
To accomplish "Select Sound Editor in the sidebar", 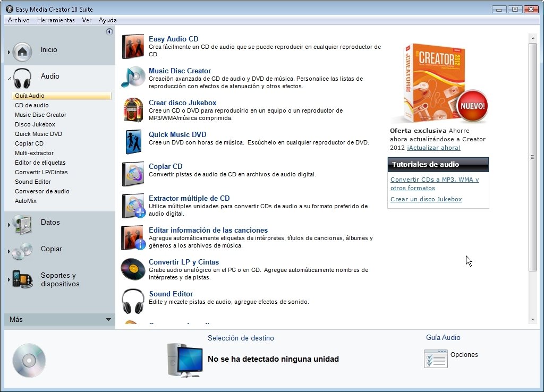I will [x=33, y=182].
